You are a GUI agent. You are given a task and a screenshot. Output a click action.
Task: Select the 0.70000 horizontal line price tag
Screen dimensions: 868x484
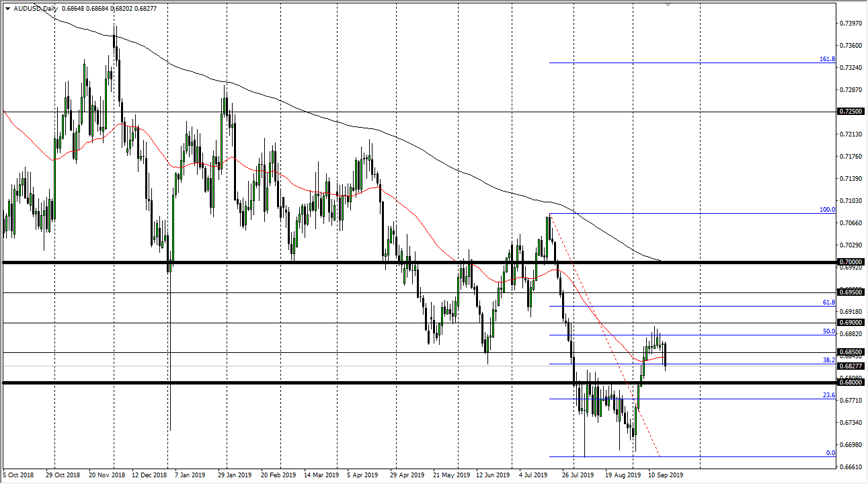pos(851,261)
